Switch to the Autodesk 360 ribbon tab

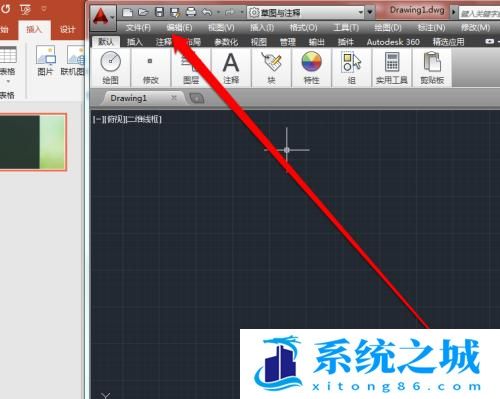[x=393, y=42]
